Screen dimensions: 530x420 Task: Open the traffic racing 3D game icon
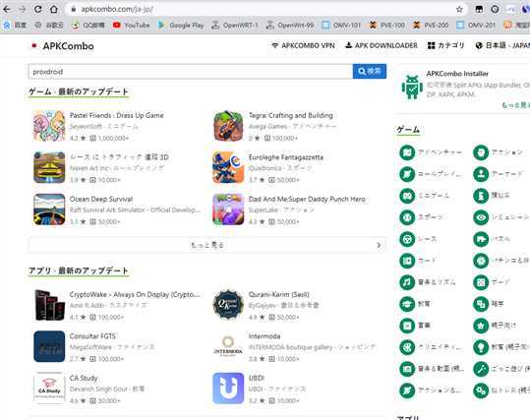[49, 167]
